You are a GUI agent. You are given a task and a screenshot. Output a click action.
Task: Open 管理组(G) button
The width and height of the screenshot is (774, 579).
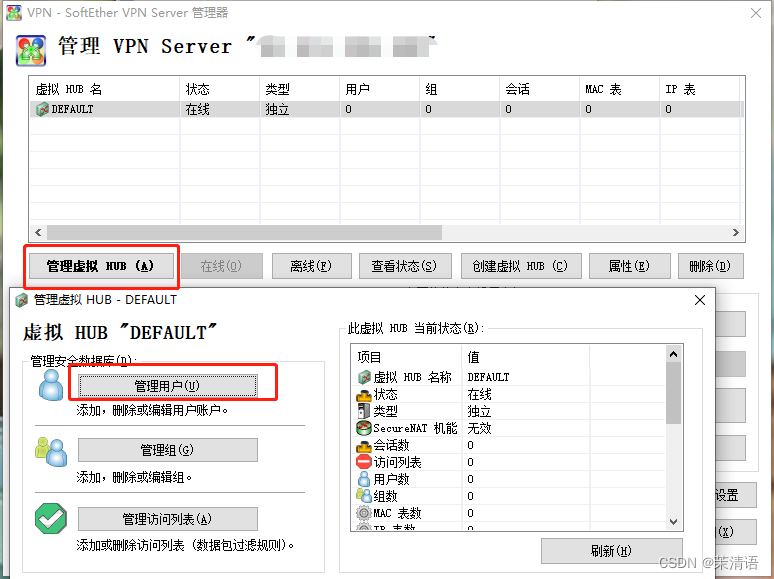168,450
